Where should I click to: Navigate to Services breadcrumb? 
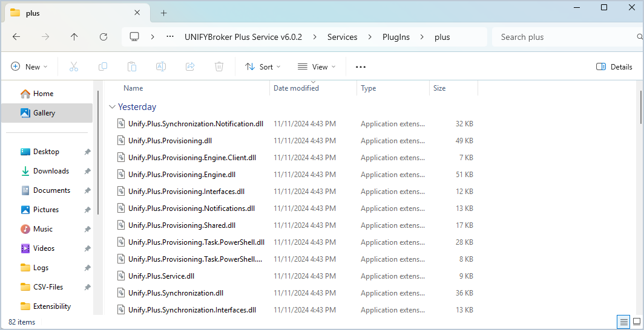[x=342, y=37]
